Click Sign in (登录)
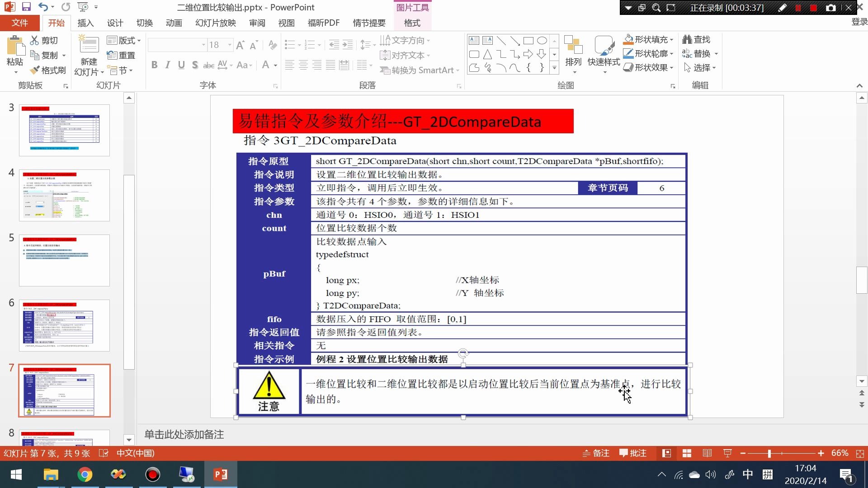 point(859,22)
